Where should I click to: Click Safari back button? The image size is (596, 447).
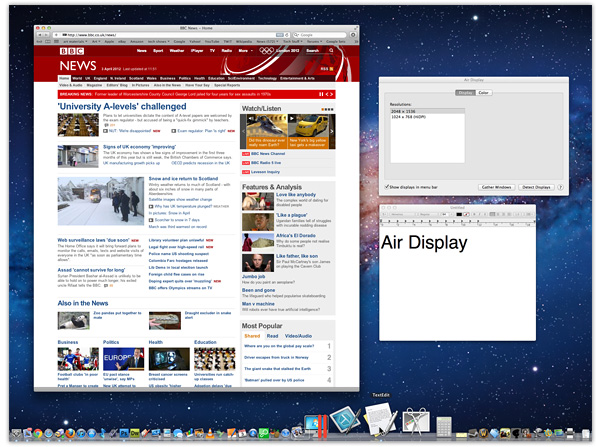pyautogui.click(x=40, y=35)
